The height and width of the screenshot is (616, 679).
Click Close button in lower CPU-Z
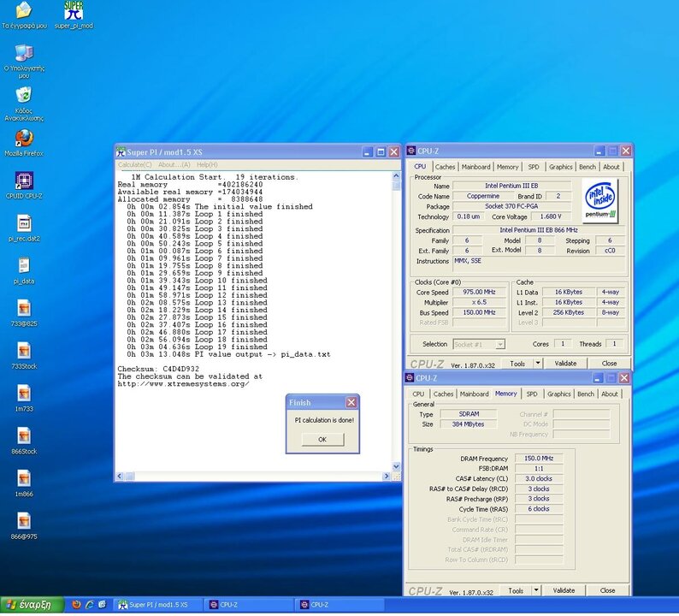pyautogui.click(x=607, y=590)
